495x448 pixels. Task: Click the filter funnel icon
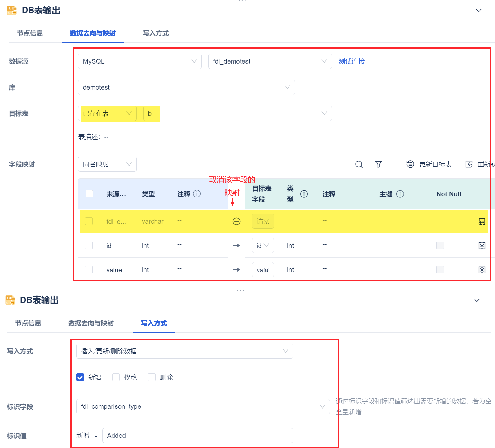(378, 164)
